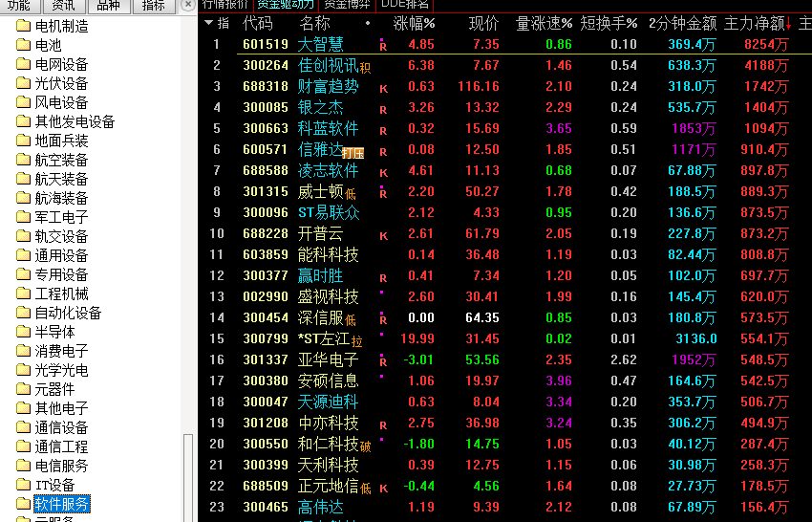Viewport: 812px width, 522px height.
Task: Click the 元器件 folder icon
Action: pos(23,389)
